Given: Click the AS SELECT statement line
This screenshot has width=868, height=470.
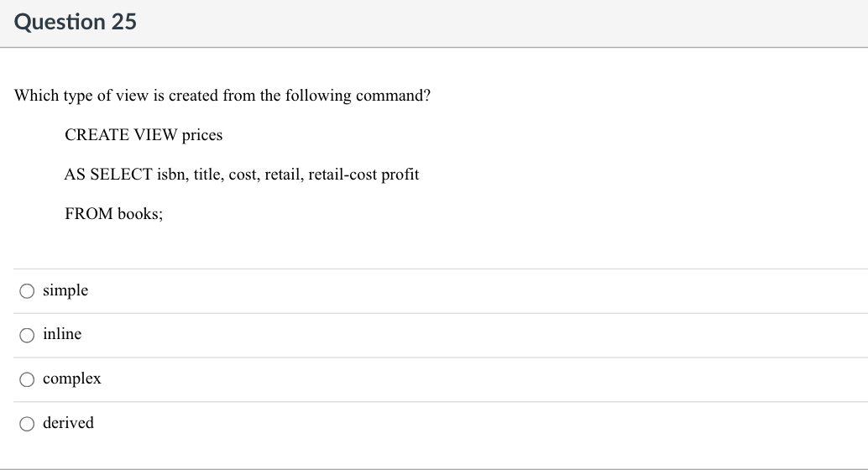Looking at the screenshot, I should click(241, 175).
